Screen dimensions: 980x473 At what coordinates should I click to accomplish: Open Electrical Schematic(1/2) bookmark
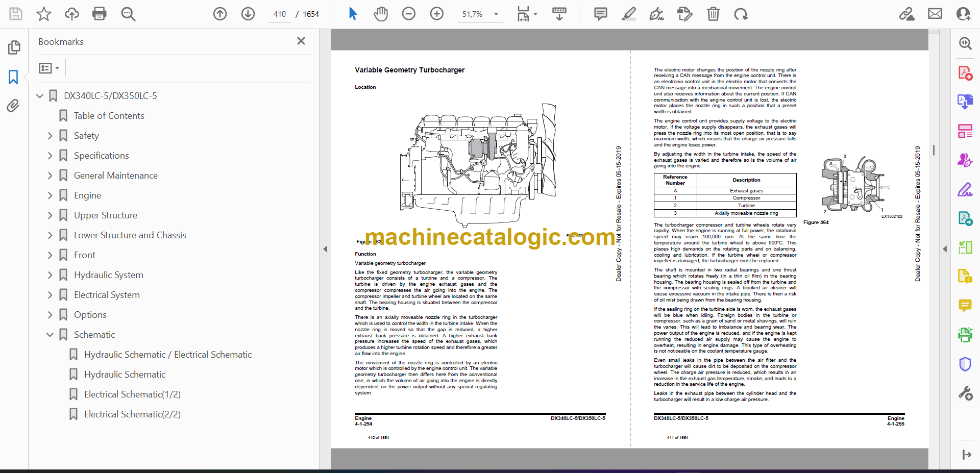pos(132,394)
